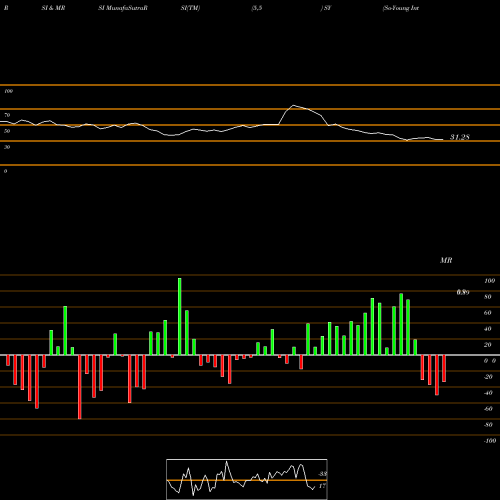Click the MR label above histogram

446,260
